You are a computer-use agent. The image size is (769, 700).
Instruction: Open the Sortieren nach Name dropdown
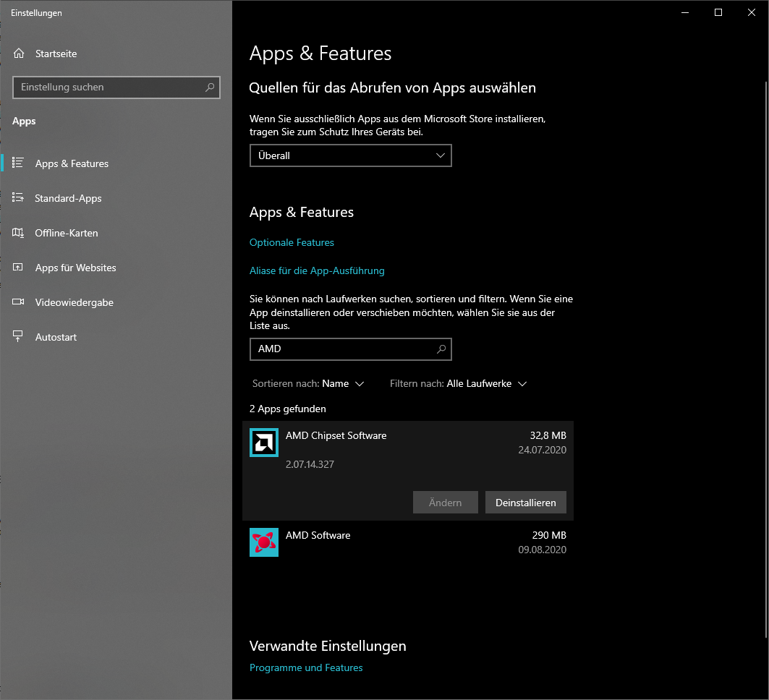tap(308, 384)
